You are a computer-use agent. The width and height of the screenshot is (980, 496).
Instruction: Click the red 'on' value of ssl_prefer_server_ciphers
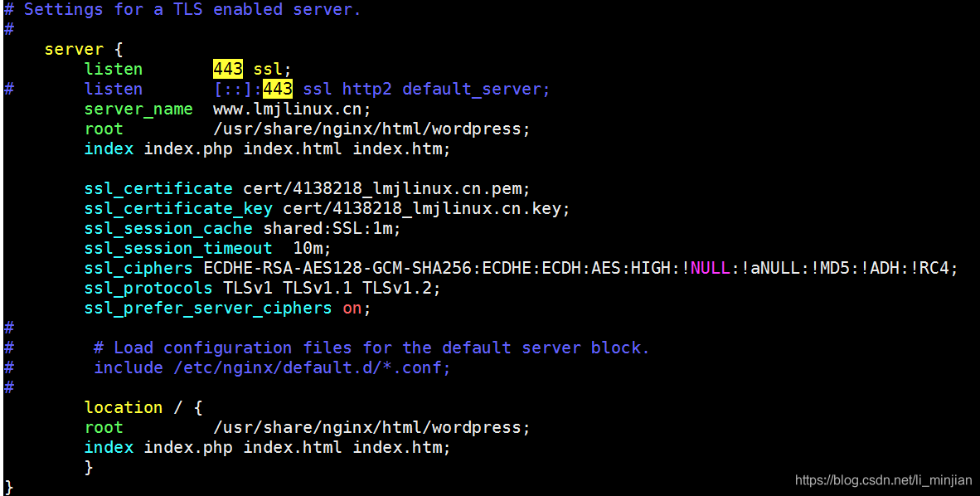352,309
